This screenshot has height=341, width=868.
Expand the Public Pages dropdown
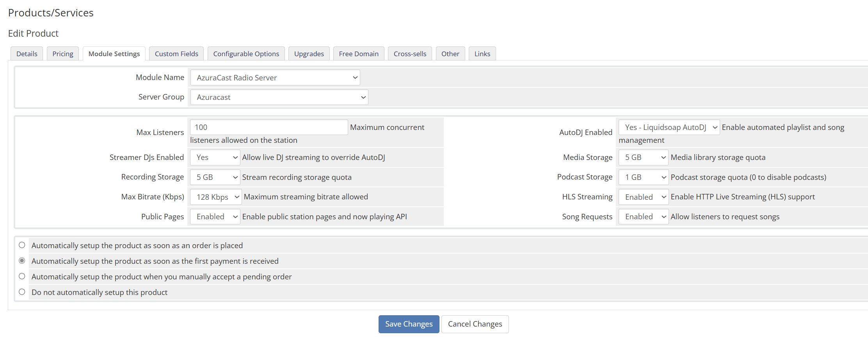click(x=215, y=217)
